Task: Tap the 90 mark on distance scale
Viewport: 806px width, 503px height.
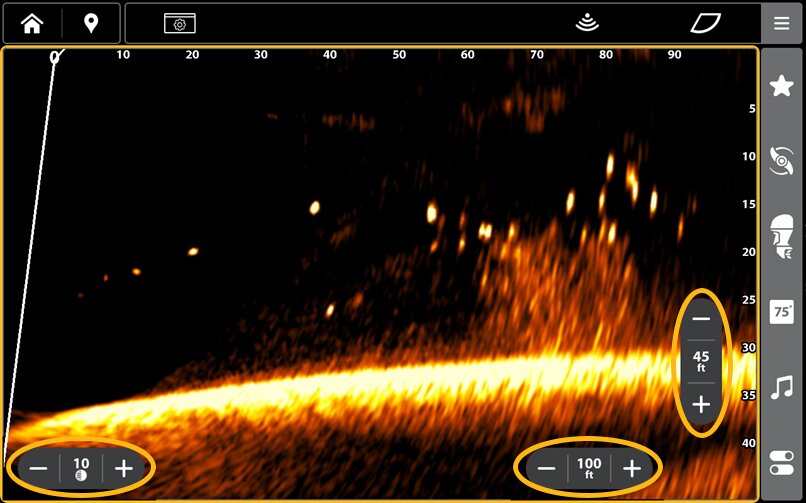Action: point(674,55)
